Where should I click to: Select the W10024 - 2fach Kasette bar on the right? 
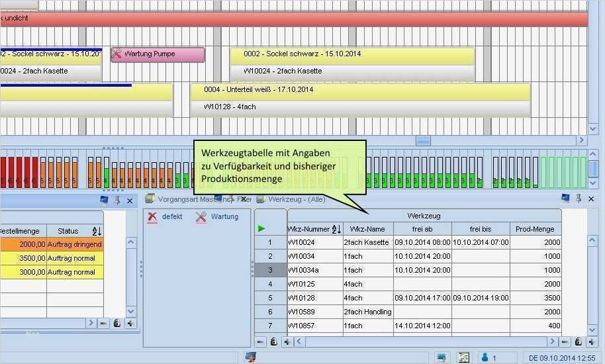coord(352,71)
